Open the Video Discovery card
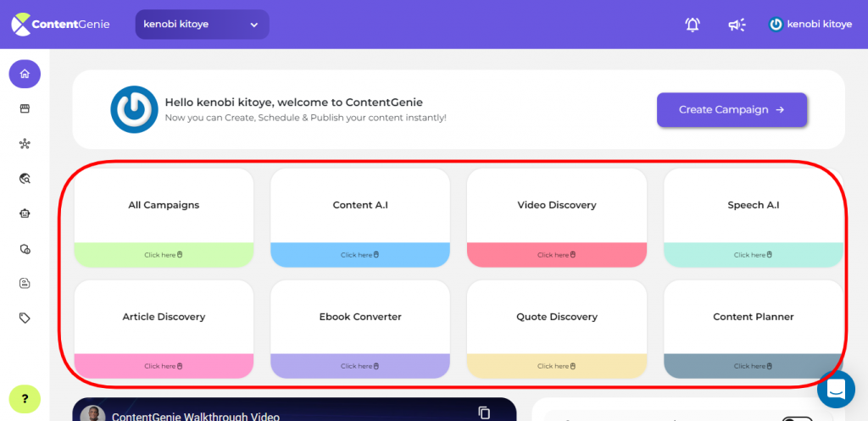 (x=557, y=218)
